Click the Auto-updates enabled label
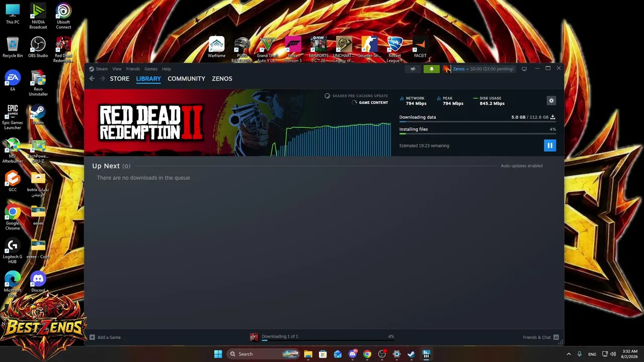The height and width of the screenshot is (362, 644). 521,166
